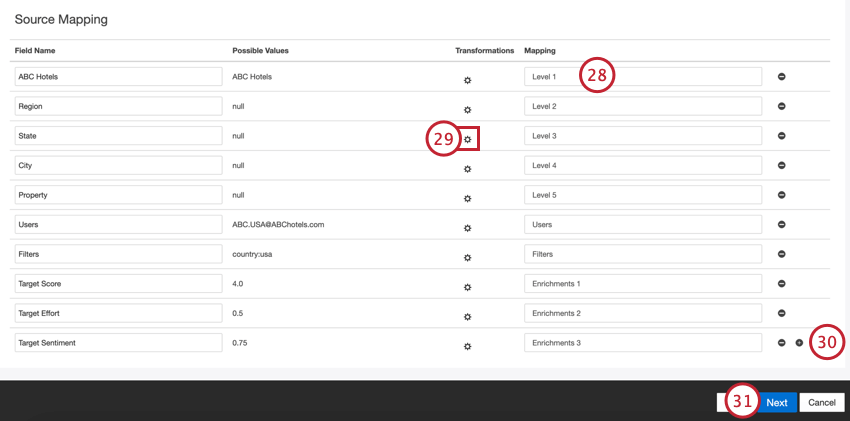Open transformations gear for ABC Hotels row
Viewport: 850px width, 421px height.
(x=467, y=80)
